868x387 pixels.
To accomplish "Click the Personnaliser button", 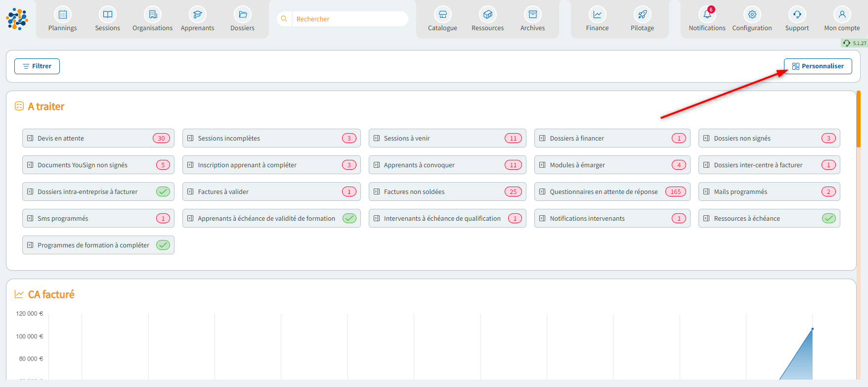I will pos(818,66).
